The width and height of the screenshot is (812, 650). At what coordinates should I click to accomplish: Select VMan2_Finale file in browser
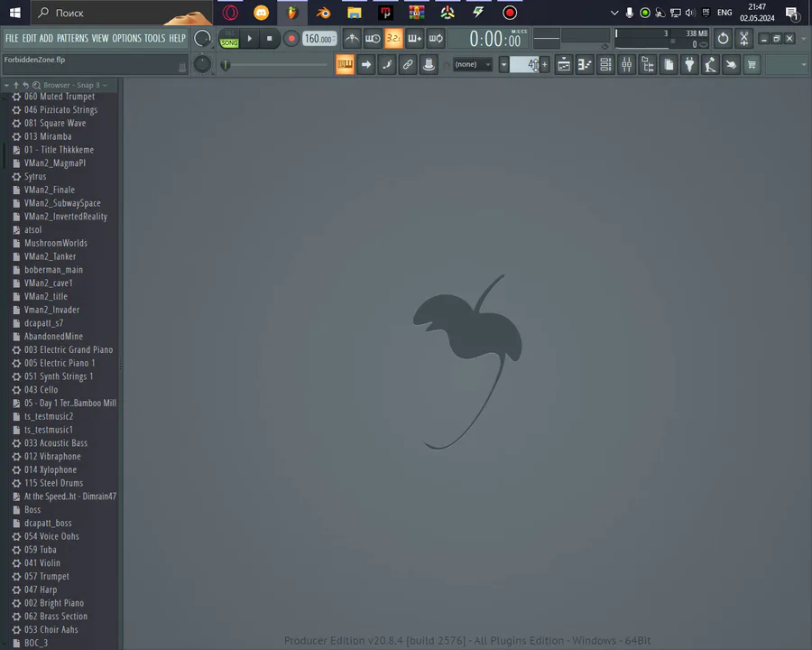[x=50, y=190]
